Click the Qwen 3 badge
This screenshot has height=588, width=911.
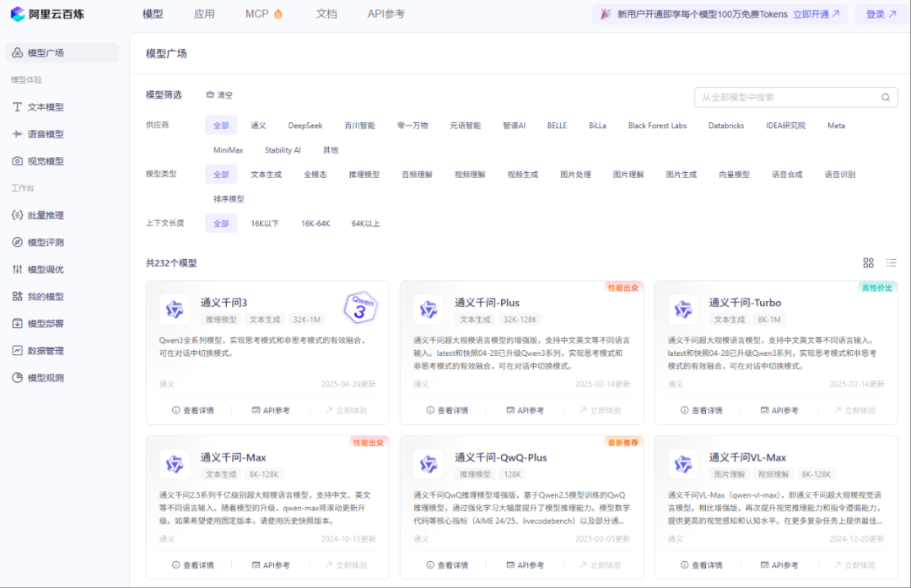[360, 307]
